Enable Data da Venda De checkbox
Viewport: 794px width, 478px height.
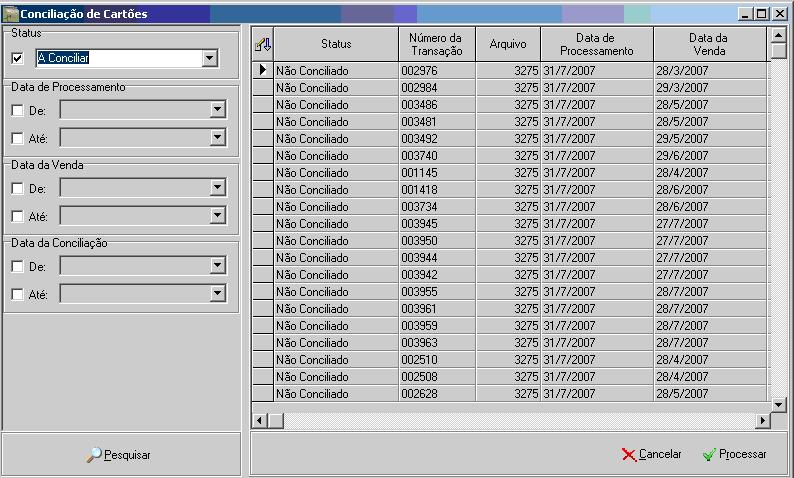click(17, 188)
